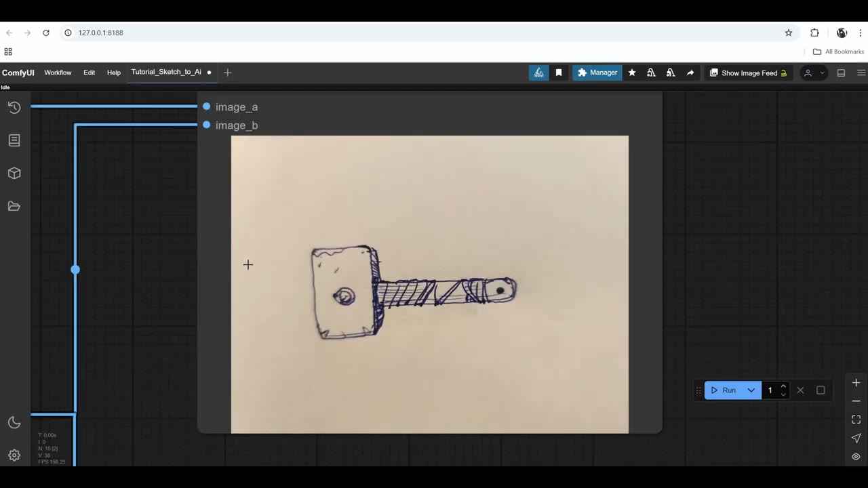The image size is (868, 488).
Task: Show the Image Feed panel
Action: [749, 73]
